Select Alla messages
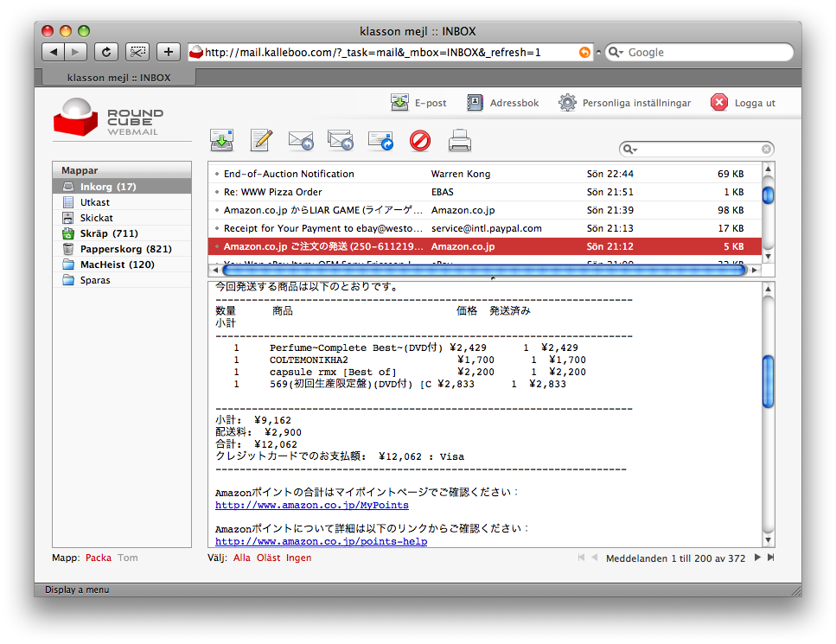Viewport: 836px width, 644px height. pyautogui.click(x=241, y=558)
